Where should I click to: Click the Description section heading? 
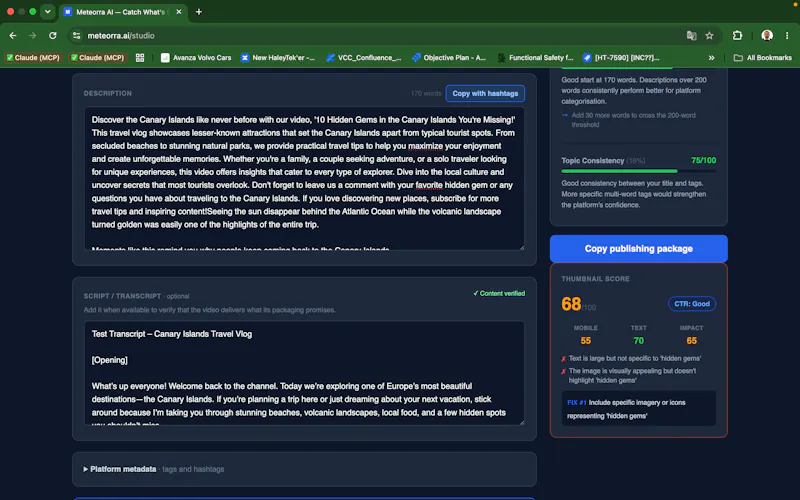pyautogui.click(x=108, y=93)
